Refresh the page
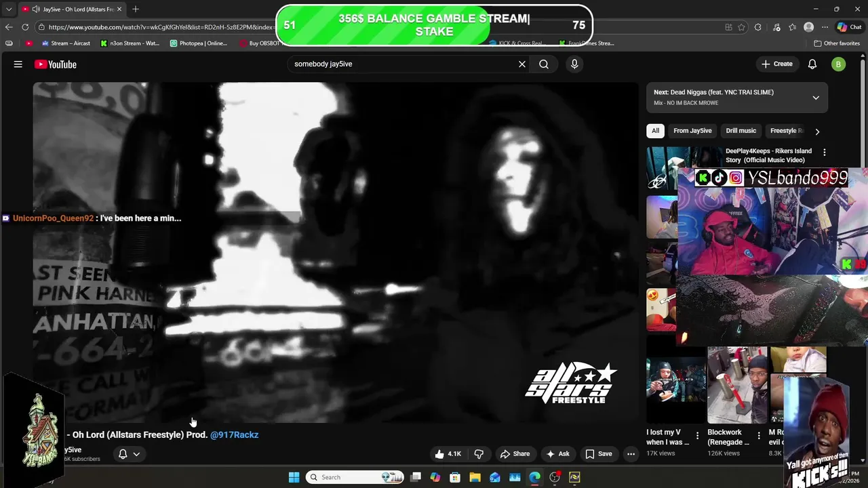 point(25,27)
